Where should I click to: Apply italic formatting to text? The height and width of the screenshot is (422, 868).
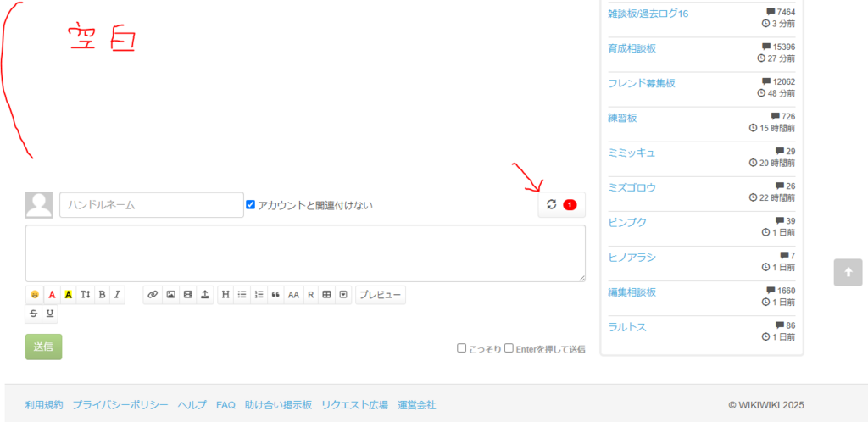[x=117, y=295]
